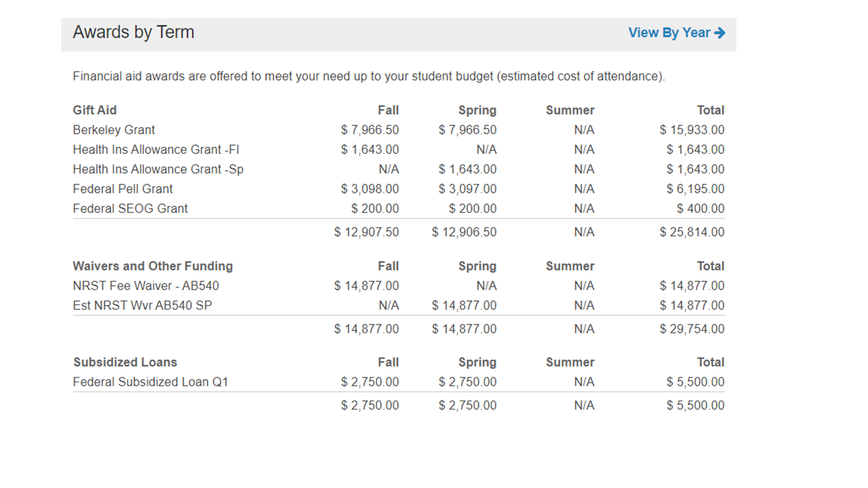The height and width of the screenshot is (488, 868).
Task: Click Gift Aid total $ 25,814.00
Action: (x=692, y=232)
